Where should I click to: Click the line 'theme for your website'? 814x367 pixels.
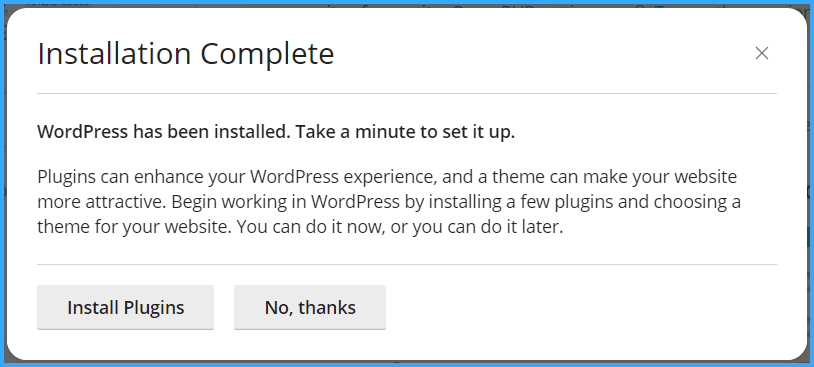tap(300, 227)
